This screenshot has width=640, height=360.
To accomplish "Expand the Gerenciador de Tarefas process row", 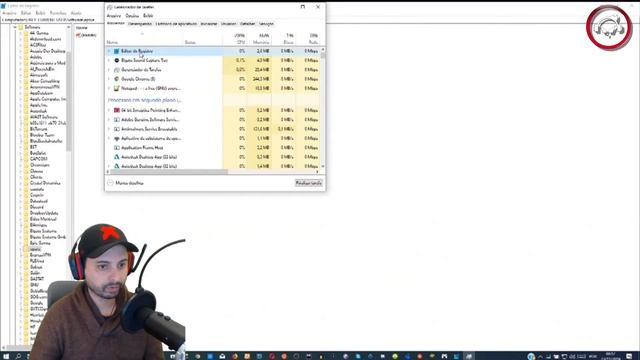I will point(109,70).
